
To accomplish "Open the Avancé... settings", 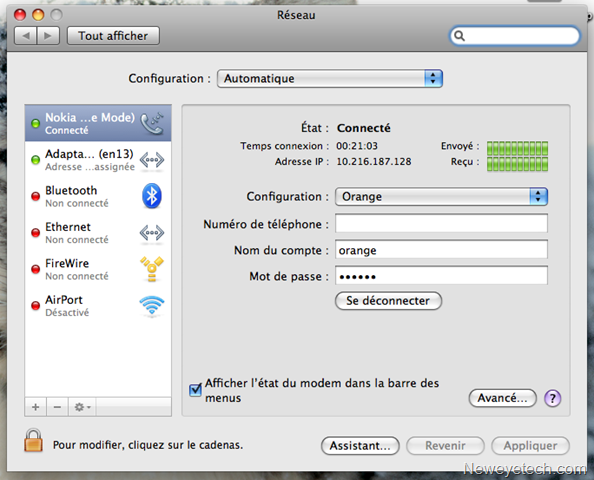I will pos(502,398).
